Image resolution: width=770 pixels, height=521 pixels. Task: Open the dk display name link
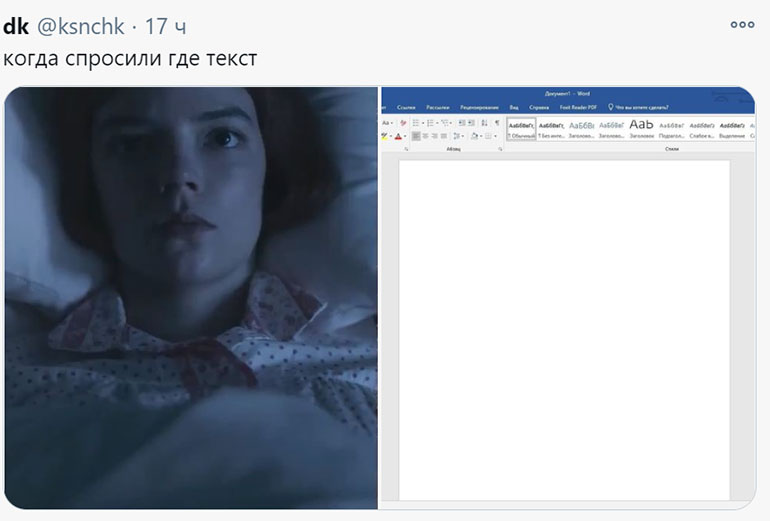(16, 27)
